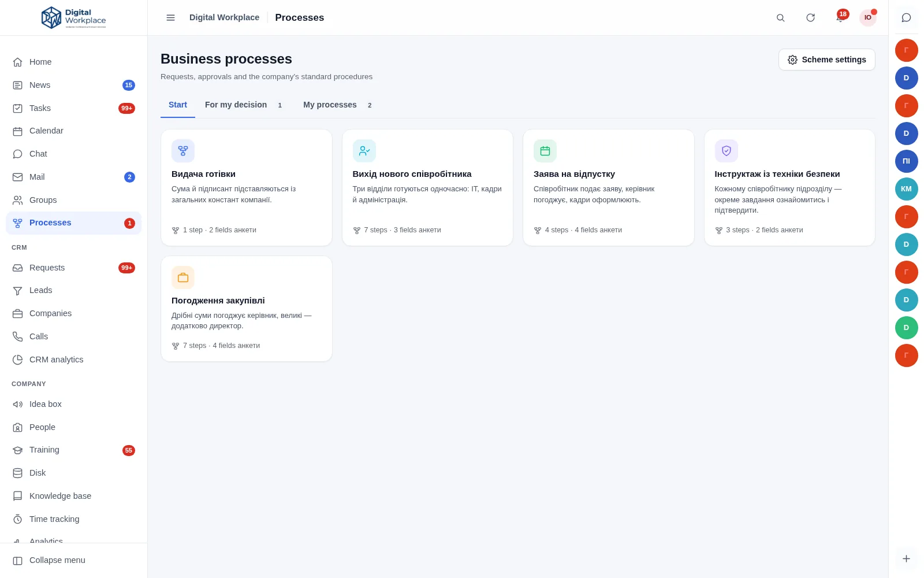Click the green D contact avatar
924x578 pixels.
tap(906, 328)
